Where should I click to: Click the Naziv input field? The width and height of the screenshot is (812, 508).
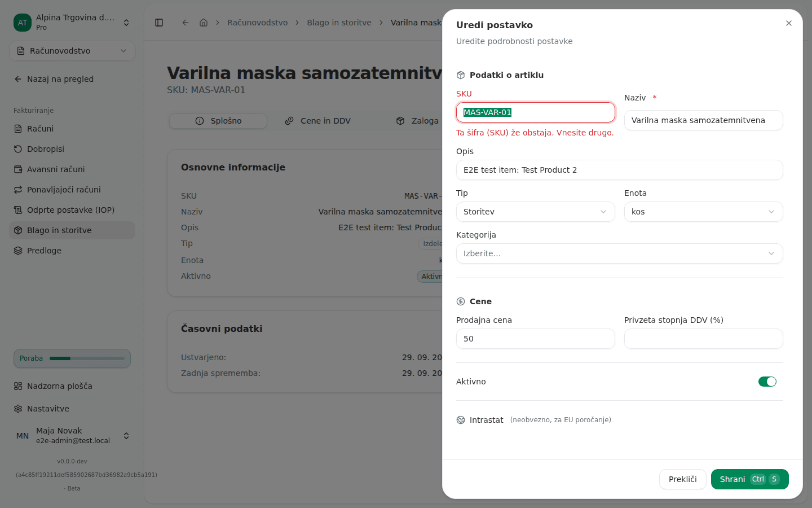(x=704, y=120)
